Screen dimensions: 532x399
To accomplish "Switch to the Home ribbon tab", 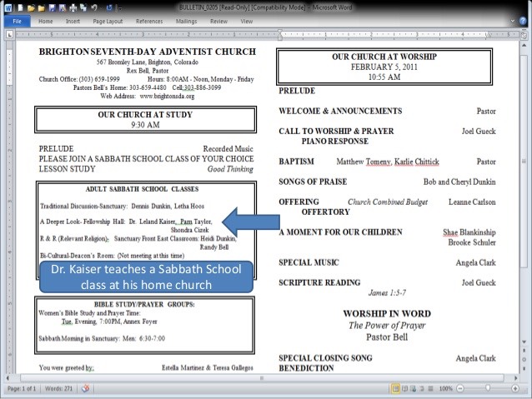I will [x=46, y=22].
